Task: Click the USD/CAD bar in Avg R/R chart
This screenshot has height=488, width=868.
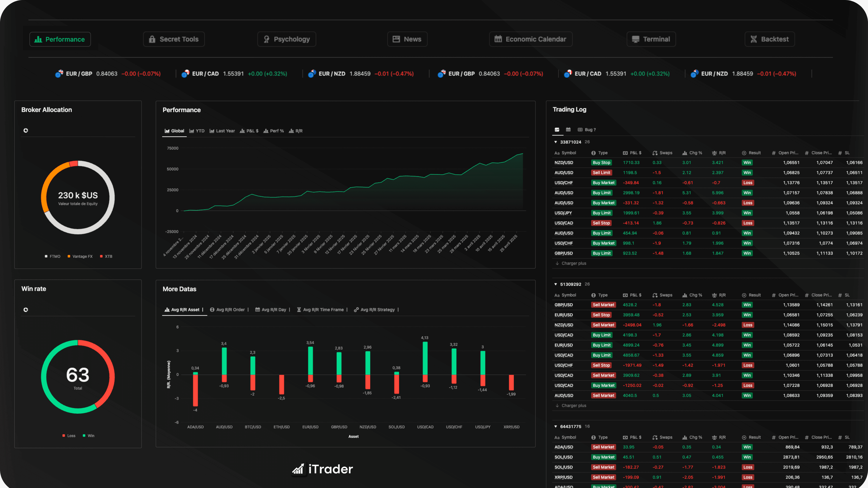Action: coord(425,359)
